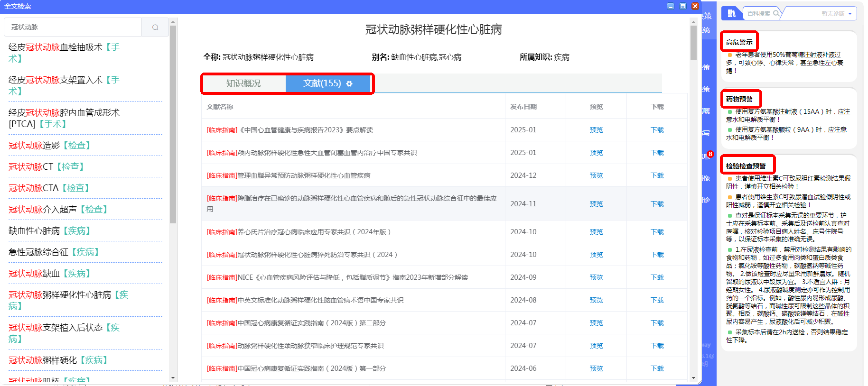Switch to the 知识概况 tab
868x386 pixels.
(243, 83)
